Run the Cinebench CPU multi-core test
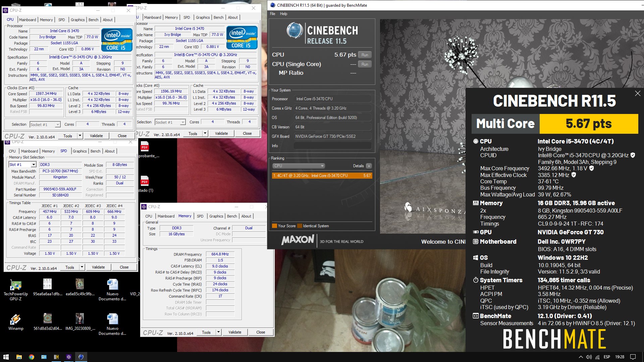644x362 pixels. point(365,55)
